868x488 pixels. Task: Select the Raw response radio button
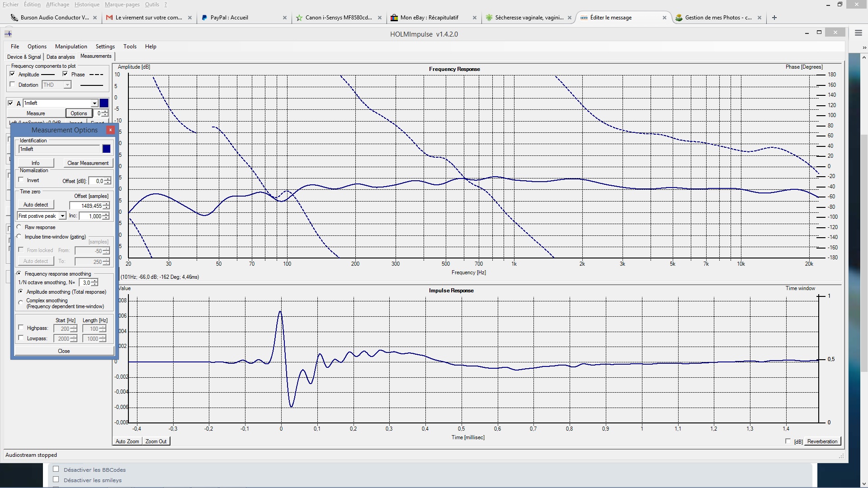(19, 227)
